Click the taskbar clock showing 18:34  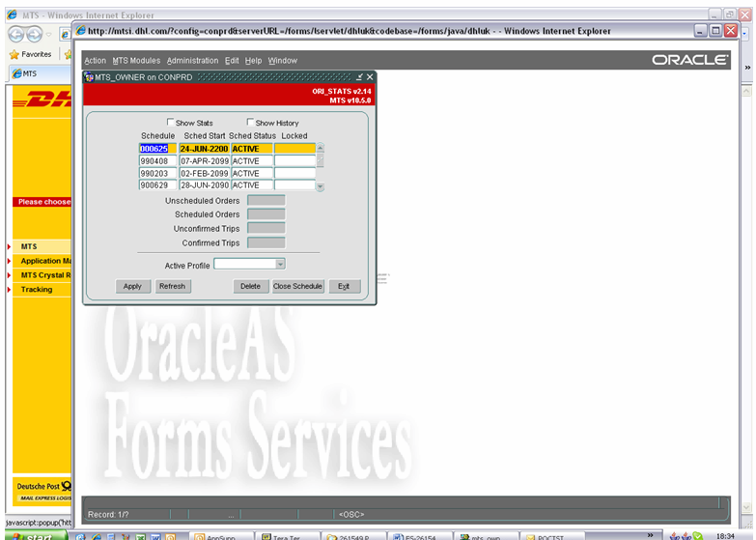(725, 536)
